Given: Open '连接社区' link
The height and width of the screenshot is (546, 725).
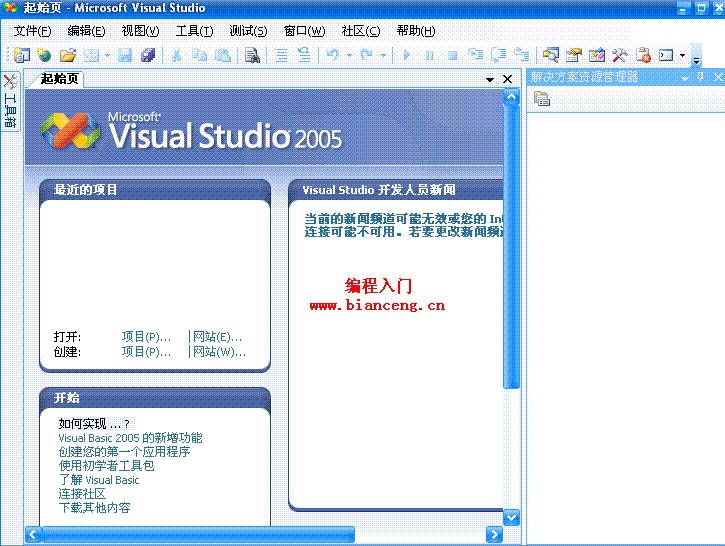Looking at the screenshot, I should (82, 494).
